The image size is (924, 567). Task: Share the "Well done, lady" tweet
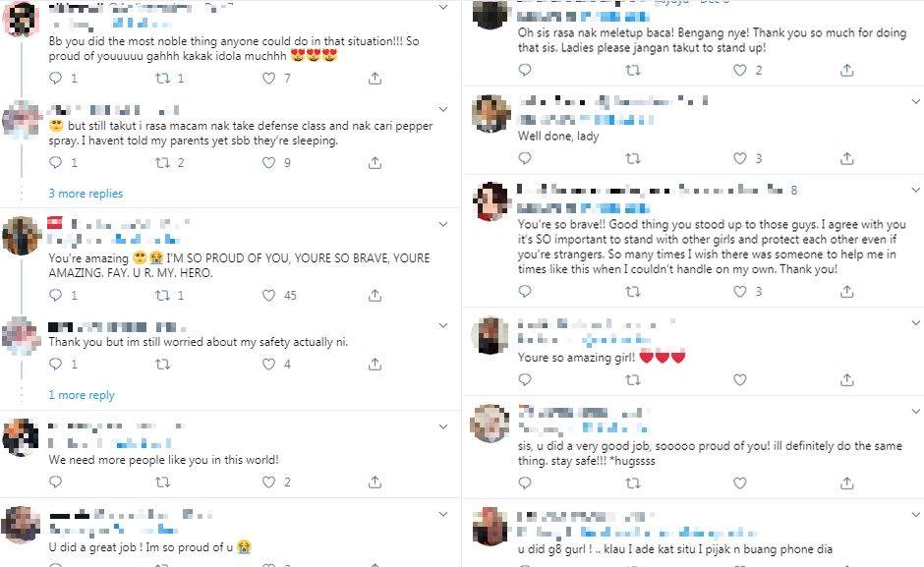(x=846, y=158)
